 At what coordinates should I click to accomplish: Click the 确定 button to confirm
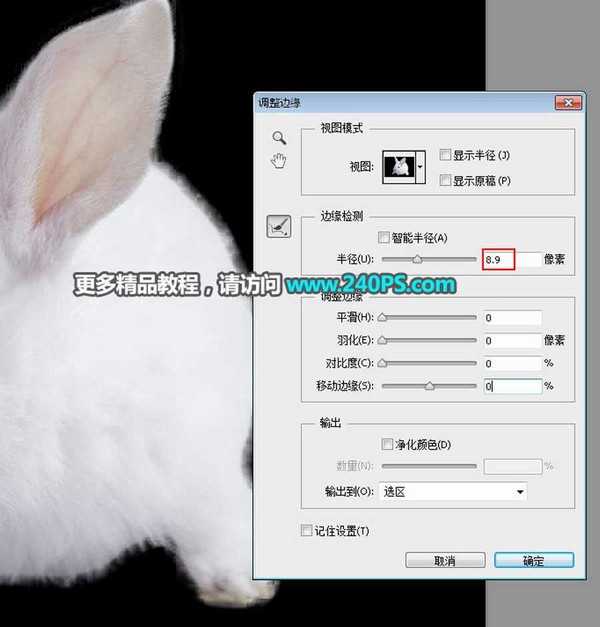[534, 560]
